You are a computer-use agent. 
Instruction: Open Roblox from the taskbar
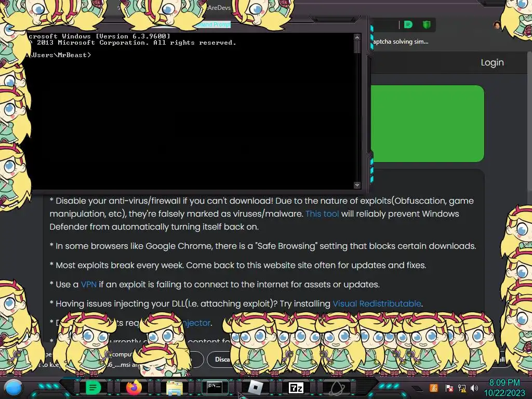[256, 388]
